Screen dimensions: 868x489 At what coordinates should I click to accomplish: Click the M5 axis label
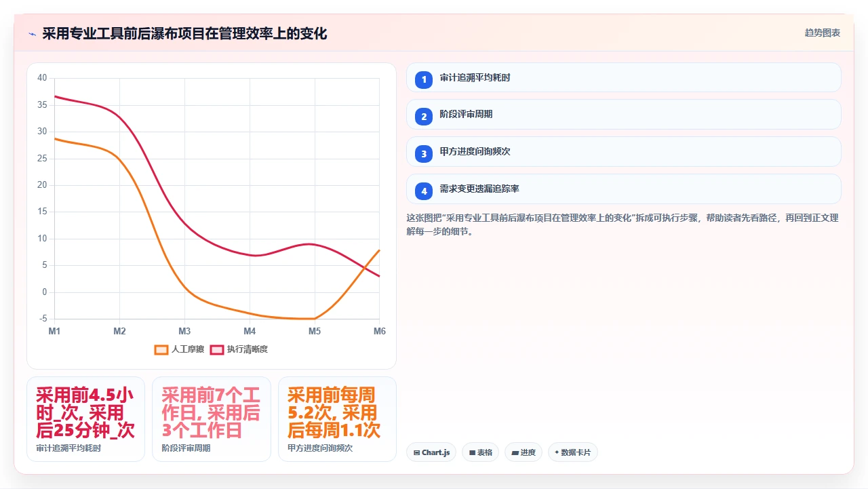[x=315, y=331]
